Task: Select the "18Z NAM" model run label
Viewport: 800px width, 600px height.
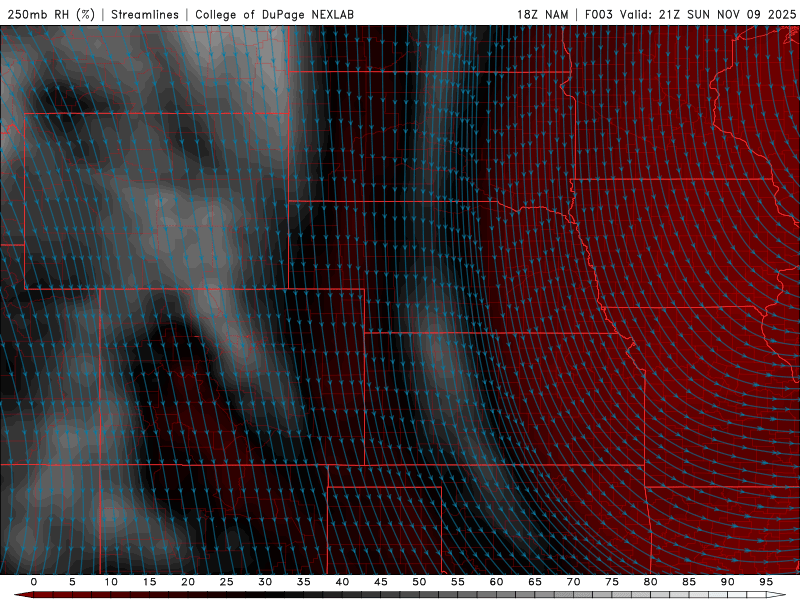Action: (543, 14)
